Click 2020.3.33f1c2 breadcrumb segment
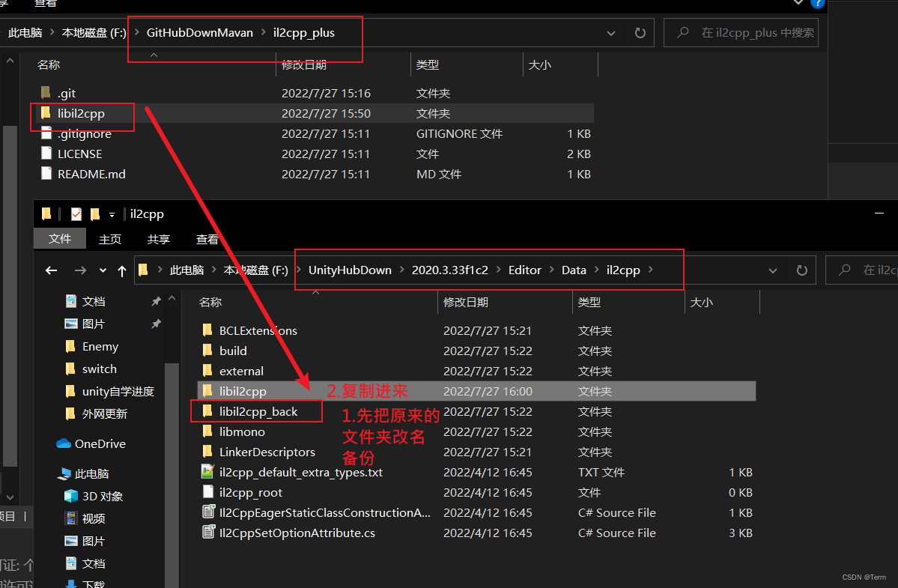This screenshot has height=588, width=898. point(450,270)
